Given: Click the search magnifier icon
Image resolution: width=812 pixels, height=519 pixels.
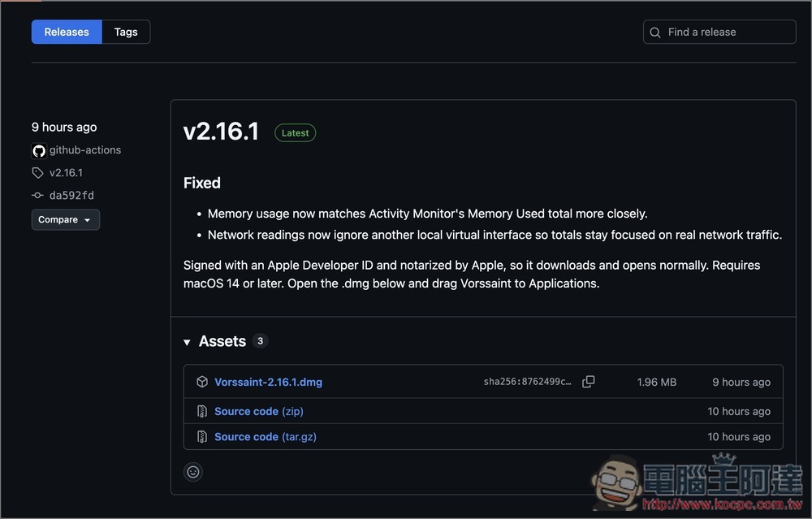Looking at the screenshot, I should 655,32.
